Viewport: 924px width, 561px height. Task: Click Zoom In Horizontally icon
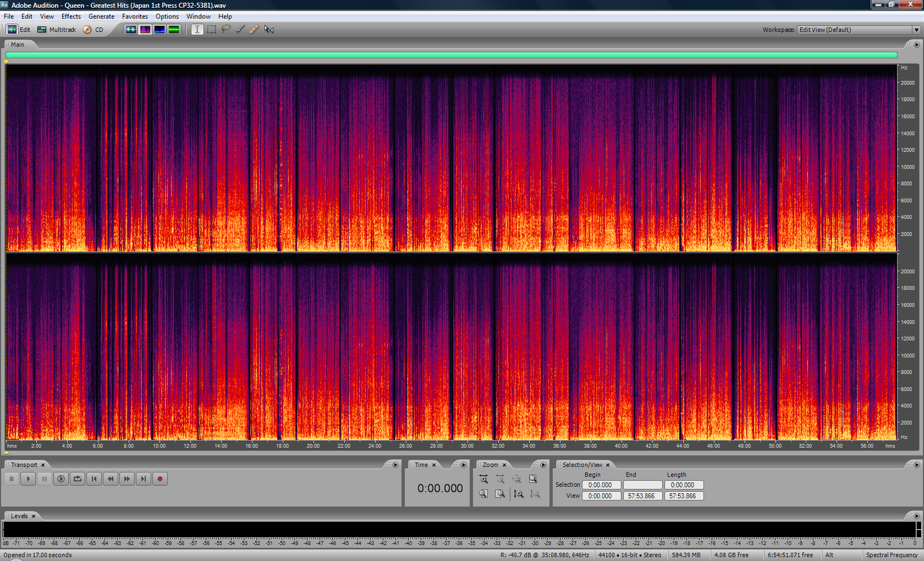pos(483,479)
